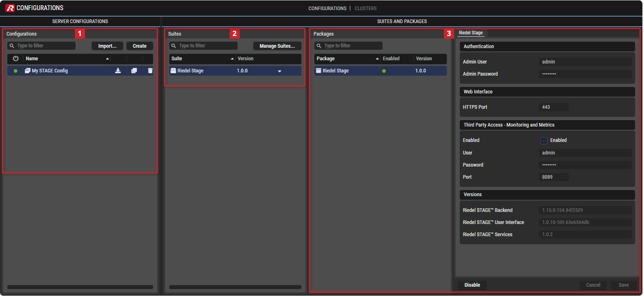Edit the Third Party Access Password field
The width and height of the screenshot is (644, 296).
pos(585,165)
